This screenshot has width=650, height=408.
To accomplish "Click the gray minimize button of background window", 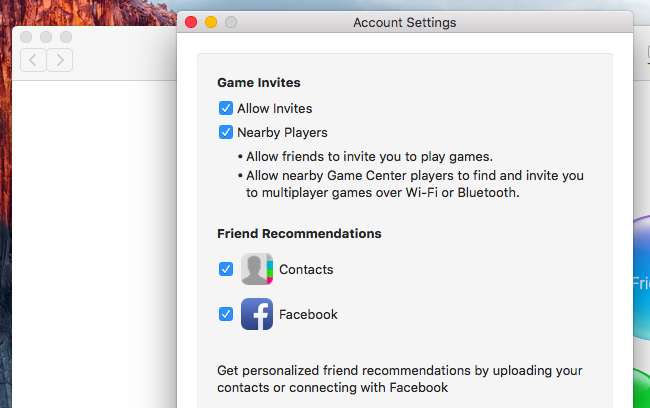I will 46,37.
